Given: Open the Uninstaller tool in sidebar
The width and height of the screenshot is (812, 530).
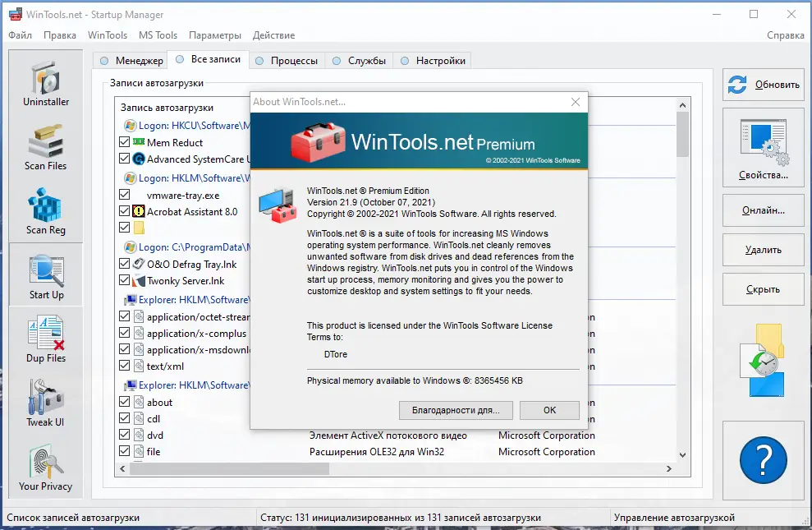Looking at the screenshot, I should click(x=46, y=84).
